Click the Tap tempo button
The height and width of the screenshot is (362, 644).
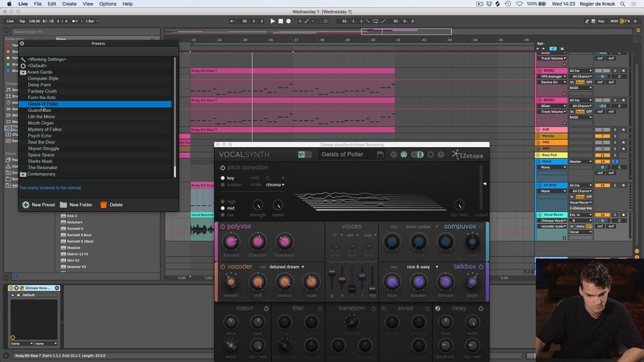click(22, 21)
